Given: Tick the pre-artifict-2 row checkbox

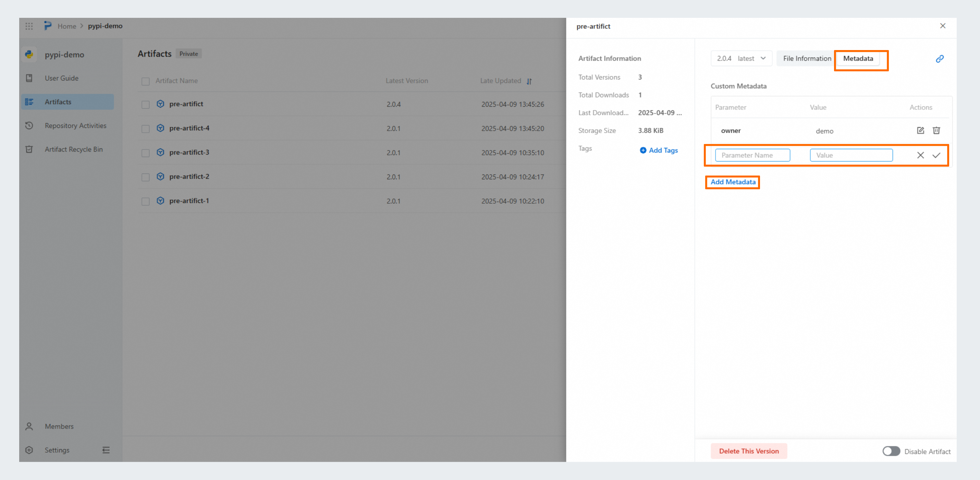Looking at the screenshot, I should (x=145, y=177).
